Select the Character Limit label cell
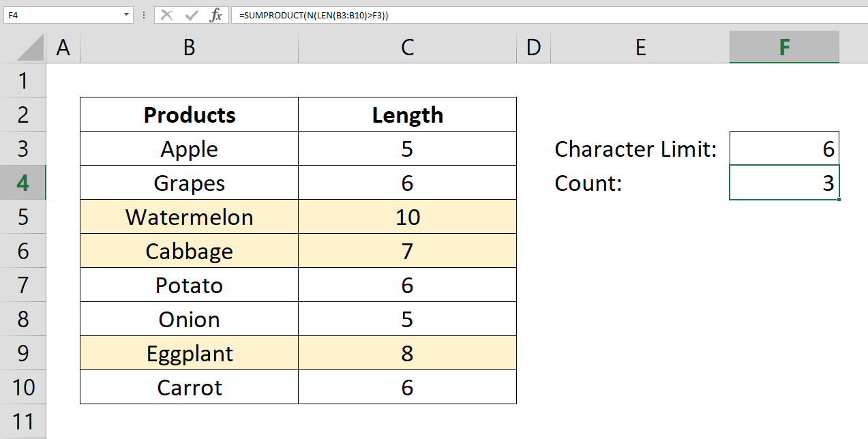Viewport: 868px width, 439px height. tap(640, 149)
